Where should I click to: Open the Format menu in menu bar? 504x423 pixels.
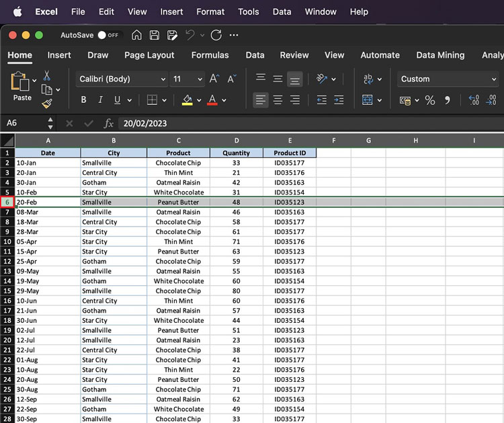[210, 12]
